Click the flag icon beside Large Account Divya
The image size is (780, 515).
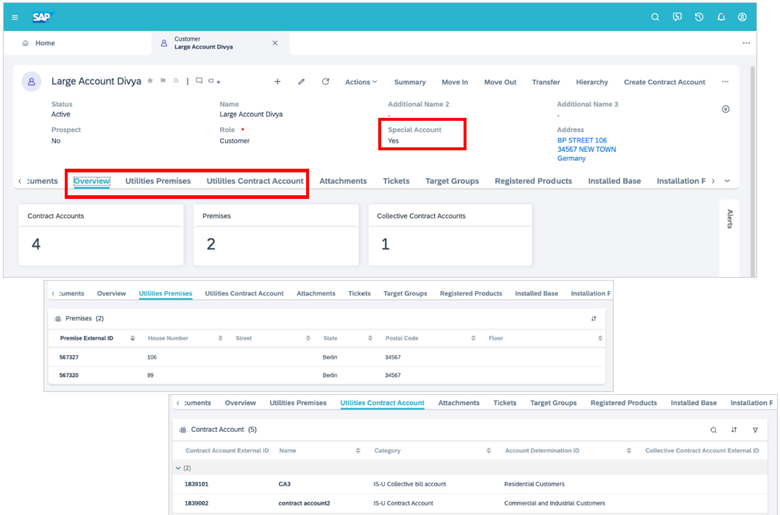(163, 81)
